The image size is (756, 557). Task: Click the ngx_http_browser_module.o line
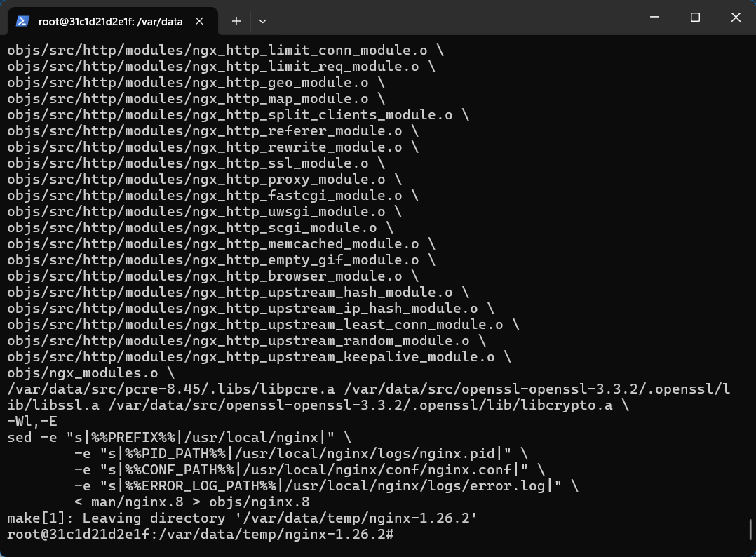212,276
